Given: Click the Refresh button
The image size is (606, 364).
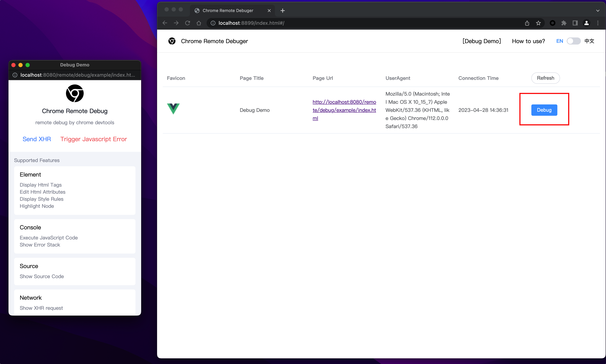Looking at the screenshot, I should 545,78.
